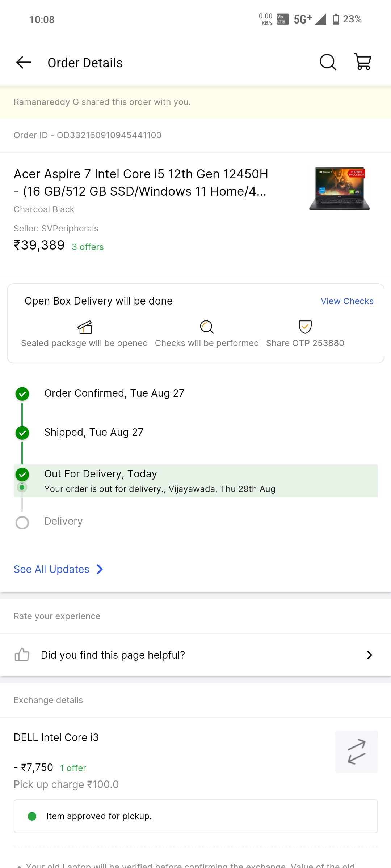391x868 pixels.
Task: Open the Acer Aspire 7 product title
Action: tap(141, 183)
